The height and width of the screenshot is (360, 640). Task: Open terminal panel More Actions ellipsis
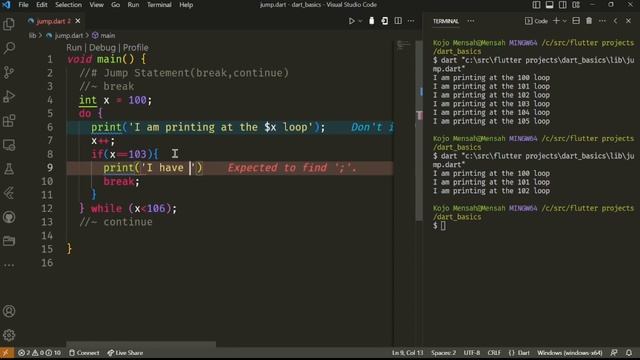click(602, 21)
